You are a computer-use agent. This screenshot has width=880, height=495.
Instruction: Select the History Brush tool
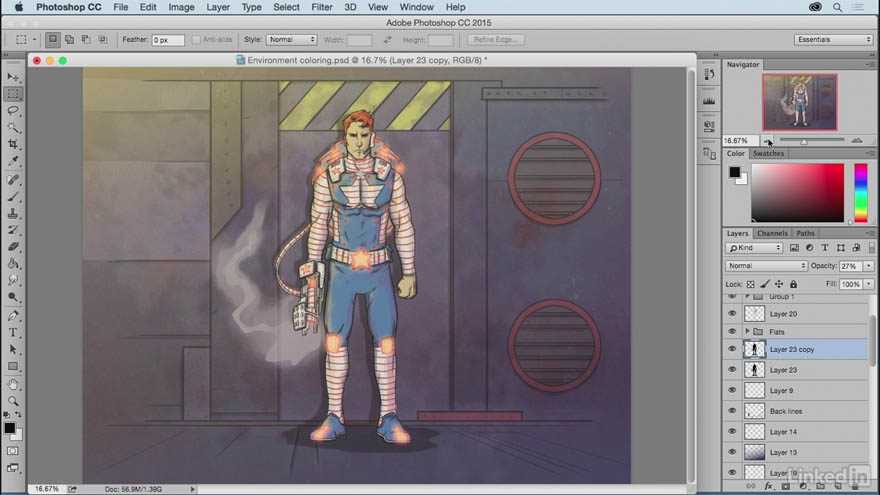click(x=13, y=230)
